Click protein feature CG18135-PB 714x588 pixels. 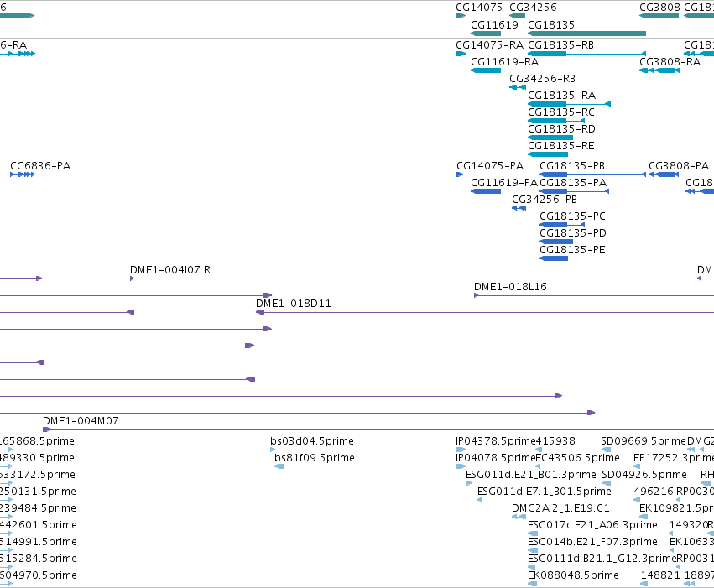pyautogui.click(x=592, y=174)
